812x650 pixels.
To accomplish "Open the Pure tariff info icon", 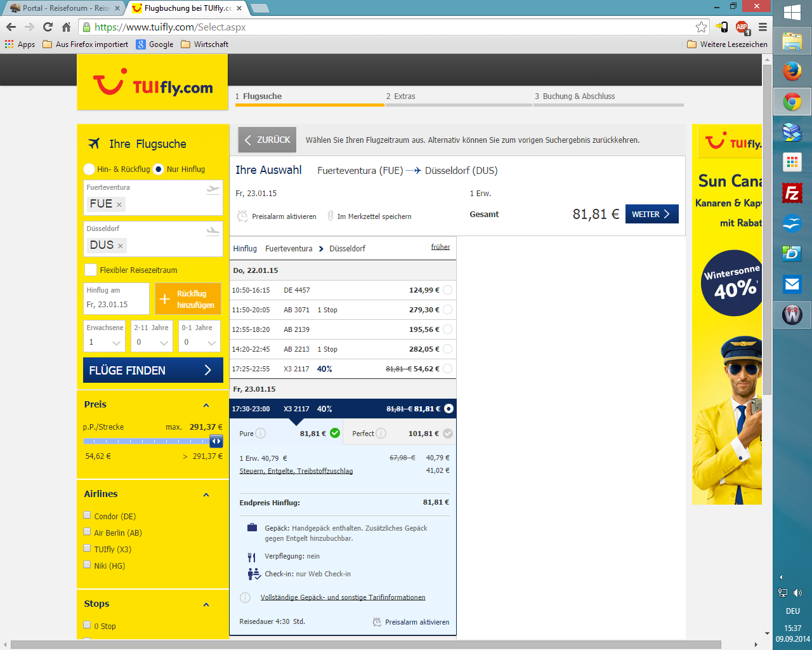I will 261,434.
